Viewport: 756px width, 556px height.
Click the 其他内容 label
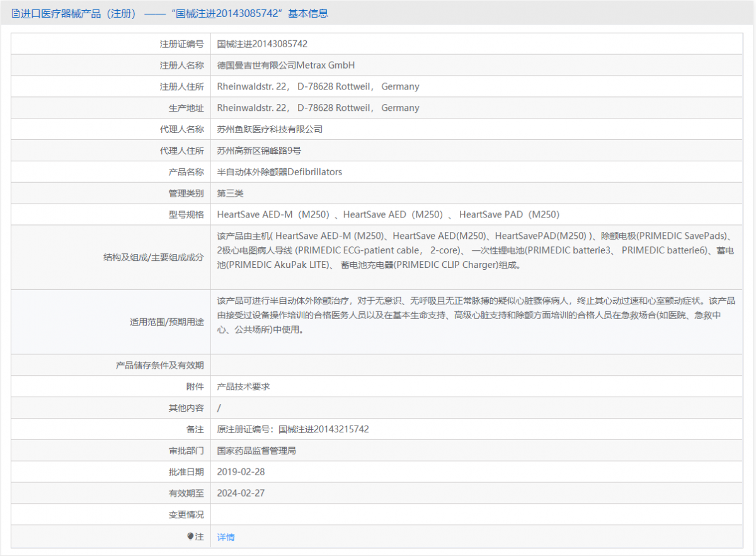tap(186, 408)
